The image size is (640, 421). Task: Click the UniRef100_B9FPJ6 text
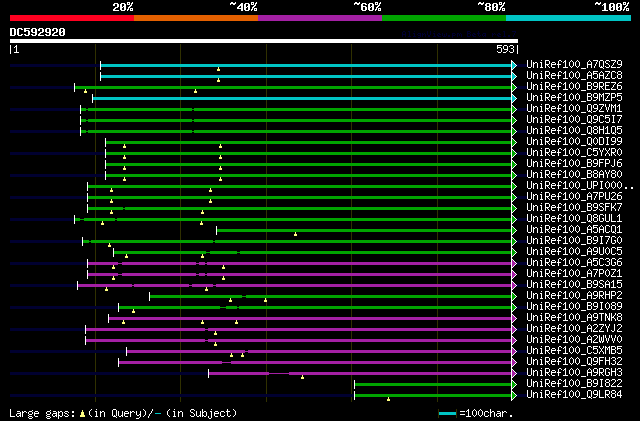tap(574, 164)
